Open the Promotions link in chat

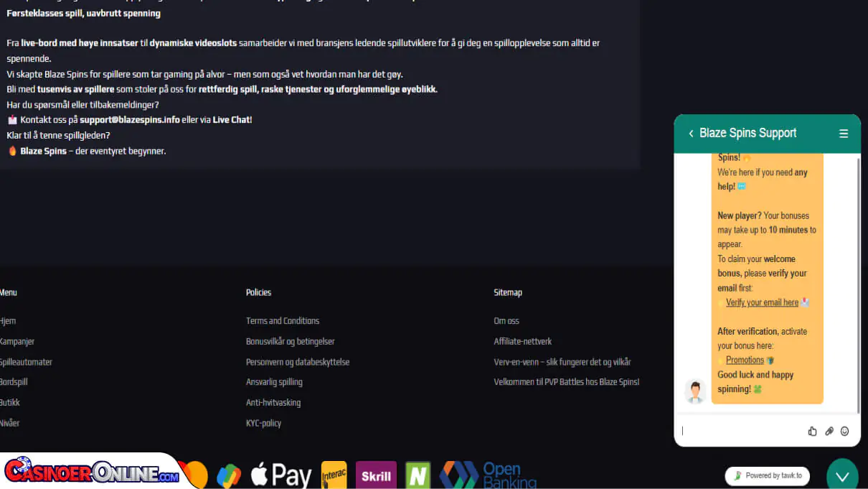pos(744,360)
